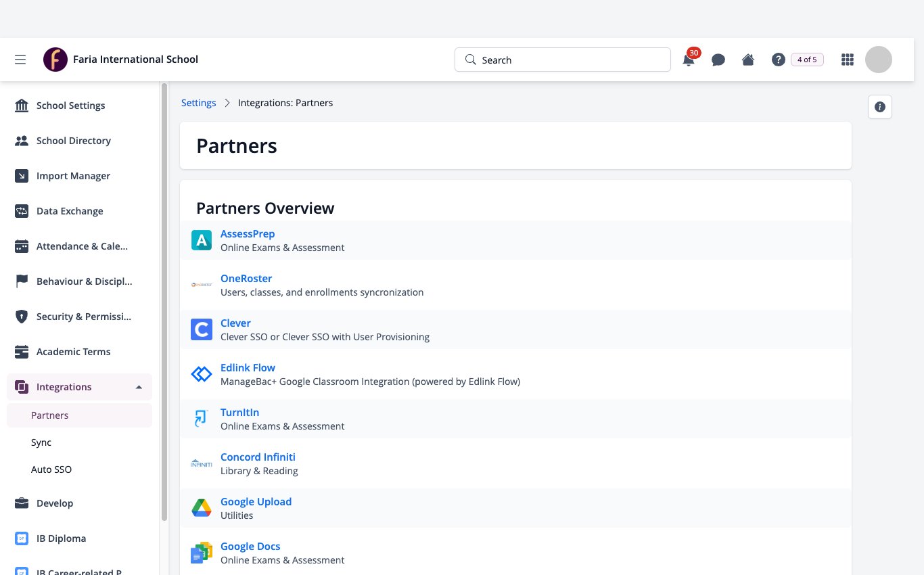
Task: Open the 4 of 5 progress badge
Action: pyautogui.click(x=807, y=60)
